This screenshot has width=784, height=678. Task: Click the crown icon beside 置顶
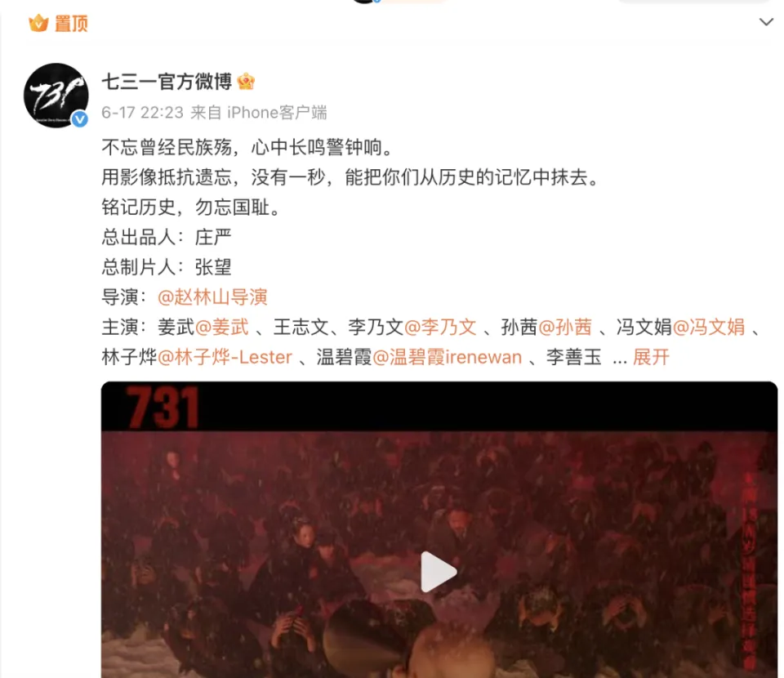(38, 23)
